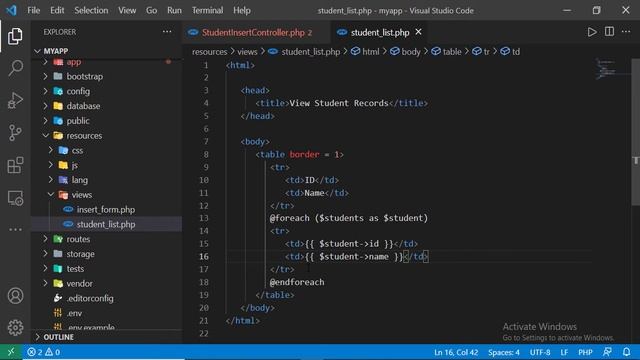The image size is (640, 360).
Task: Open the Help menu
Action: coord(242,10)
